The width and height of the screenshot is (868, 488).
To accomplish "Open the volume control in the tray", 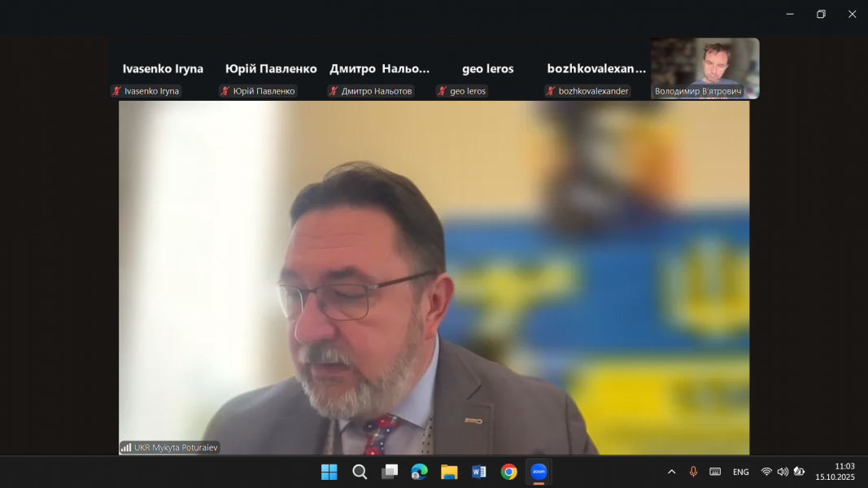I will click(783, 472).
